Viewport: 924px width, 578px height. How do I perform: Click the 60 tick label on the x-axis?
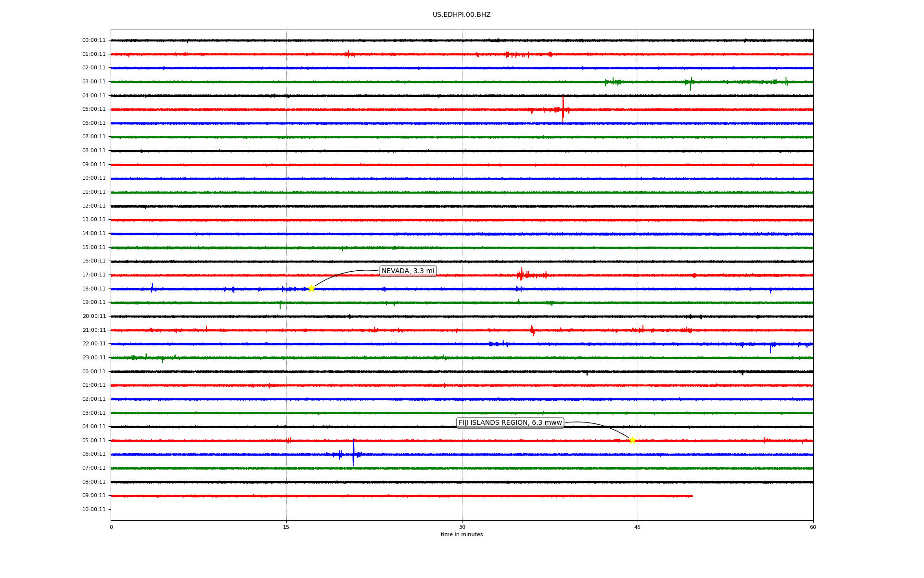pyautogui.click(x=813, y=527)
